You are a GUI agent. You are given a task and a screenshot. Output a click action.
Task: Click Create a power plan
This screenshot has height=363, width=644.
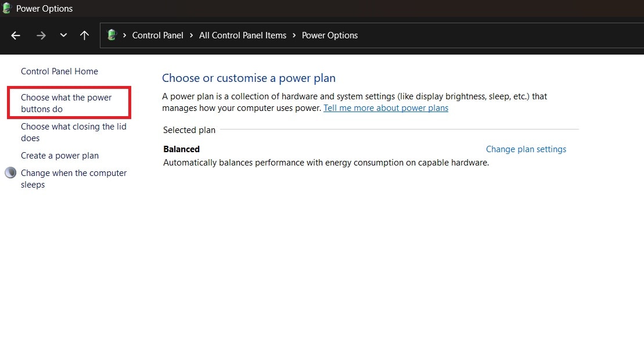(x=59, y=156)
